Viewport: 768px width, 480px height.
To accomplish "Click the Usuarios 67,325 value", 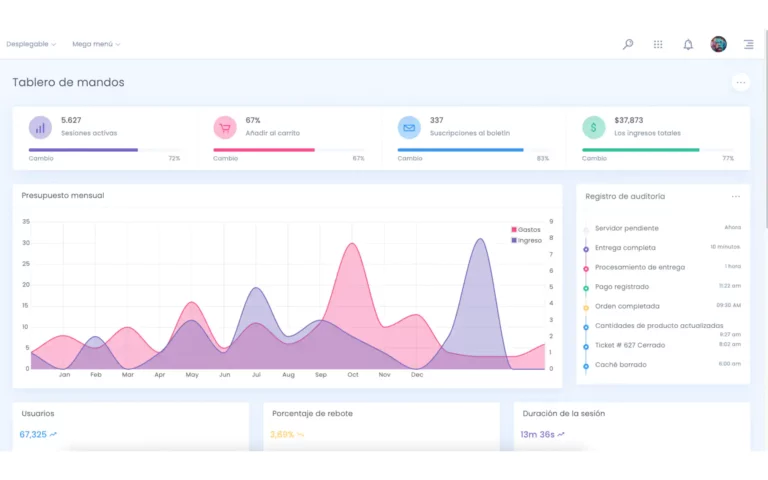I will 33,434.
